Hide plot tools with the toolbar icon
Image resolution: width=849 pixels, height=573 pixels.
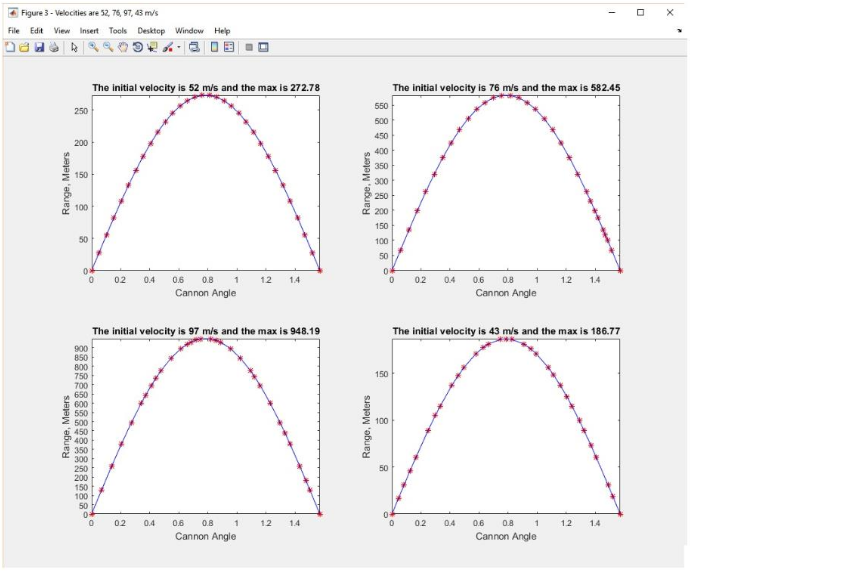(249, 47)
